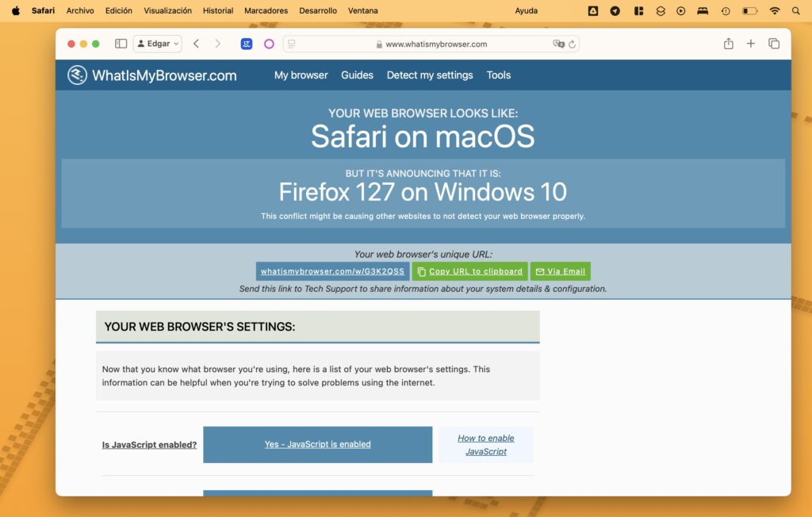812x517 pixels.
Task: Toggle the Safari sidebar
Action: (121, 44)
